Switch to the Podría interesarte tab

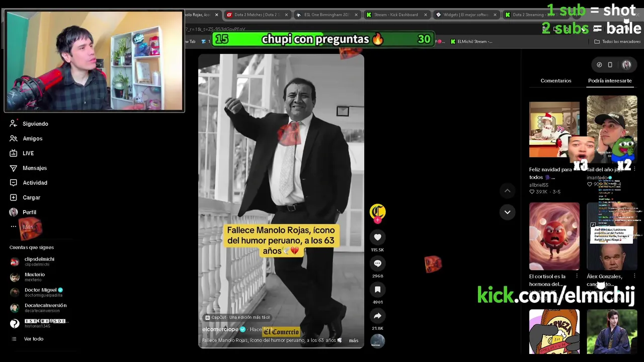(x=610, y=80)
